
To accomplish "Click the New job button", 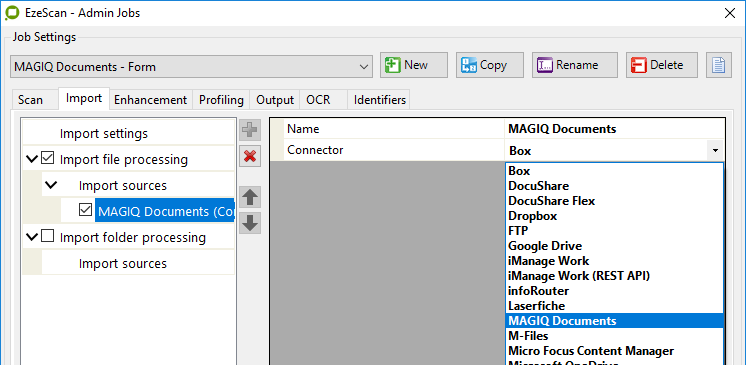I will point(413,65).
